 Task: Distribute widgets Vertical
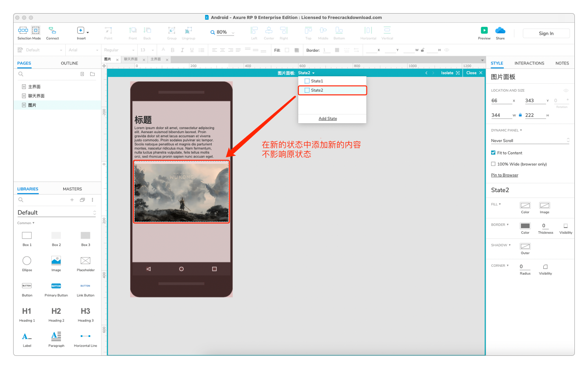(x=387, y=30)
